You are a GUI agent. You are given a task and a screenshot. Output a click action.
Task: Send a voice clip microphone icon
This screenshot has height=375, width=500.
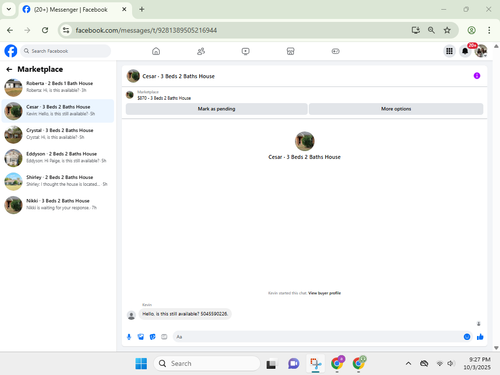[x=129, y=337]
